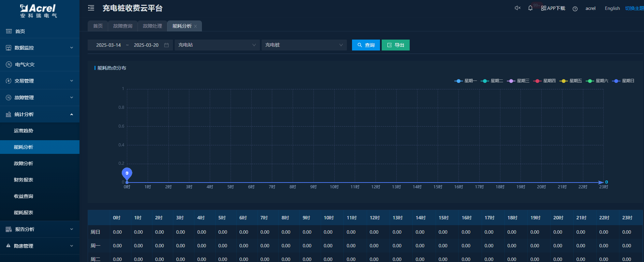This screenshot has width=644, height=262.
Task: Click the 切换主题 theme link
Action: 634,8
